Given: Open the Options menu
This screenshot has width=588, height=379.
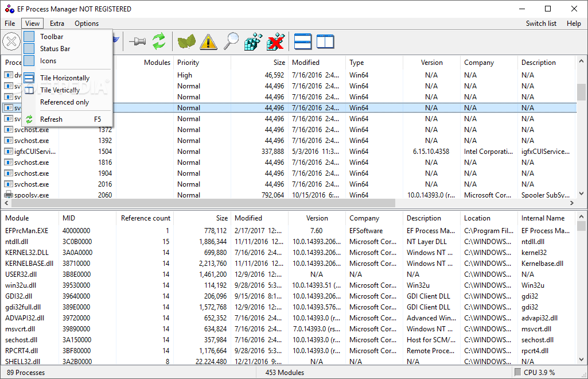Looking at the screenshot, I should pyautogui.click(x=87, y=24).
